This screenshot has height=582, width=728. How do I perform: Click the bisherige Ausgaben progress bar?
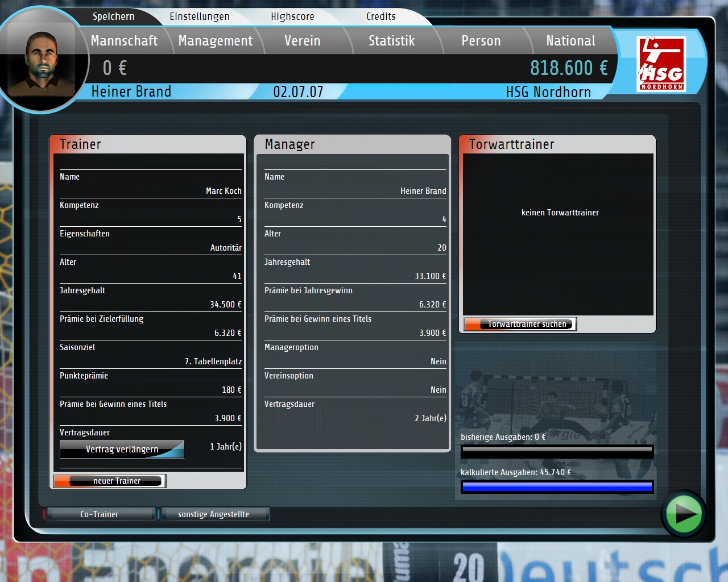pyautogui.click(x=557, y=451)
